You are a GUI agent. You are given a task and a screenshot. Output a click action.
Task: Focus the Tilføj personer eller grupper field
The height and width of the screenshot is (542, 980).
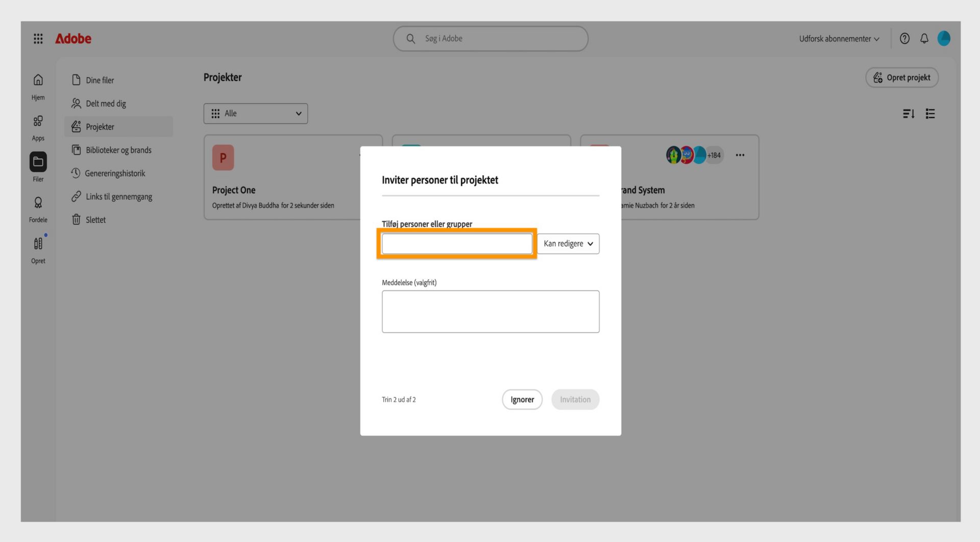point(457,244)
